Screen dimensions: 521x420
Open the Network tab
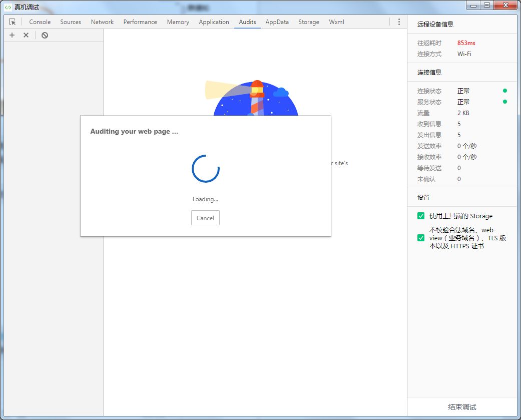point(102,22)
